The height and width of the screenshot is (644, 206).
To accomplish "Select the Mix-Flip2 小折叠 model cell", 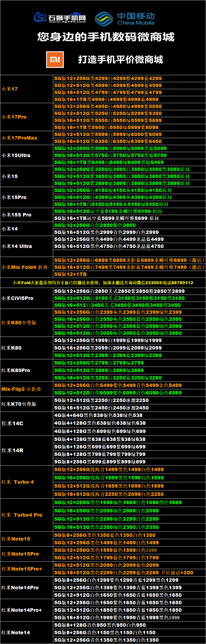I will (x=21, y=389).
